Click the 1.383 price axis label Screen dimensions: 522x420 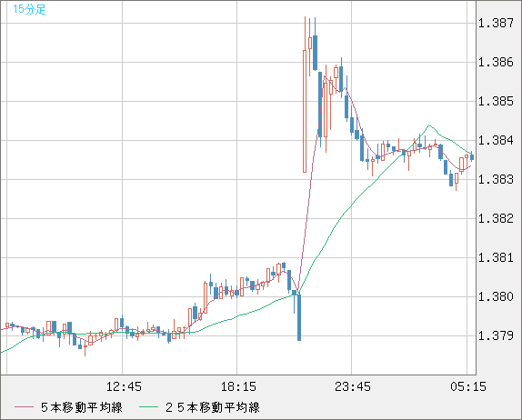pyautogui.click(x=496, y=179)
